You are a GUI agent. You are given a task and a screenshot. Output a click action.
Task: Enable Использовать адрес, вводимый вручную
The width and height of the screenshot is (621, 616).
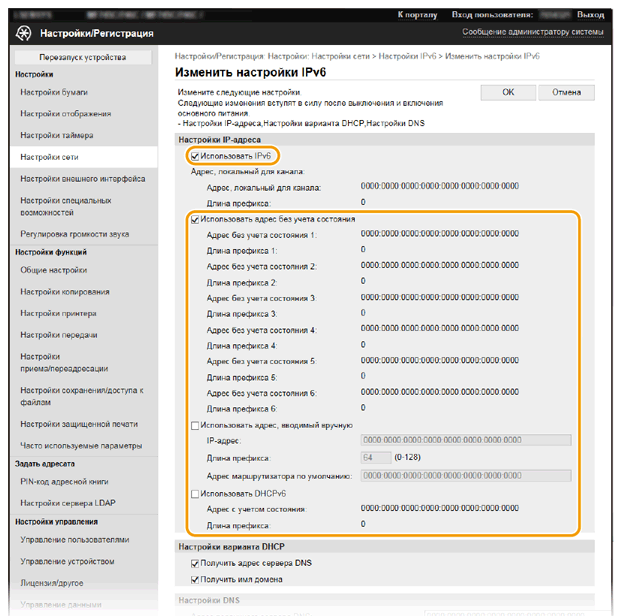(194, 425)
